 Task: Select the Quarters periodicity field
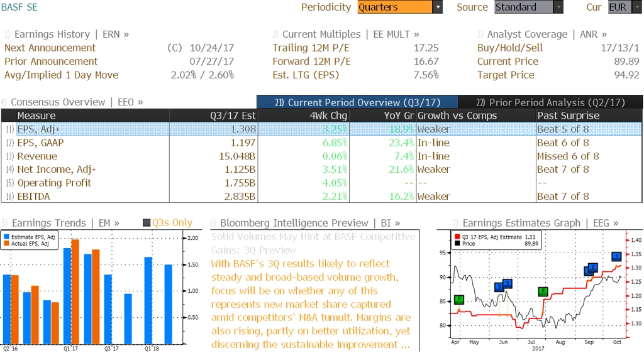[x=395, y=7]
